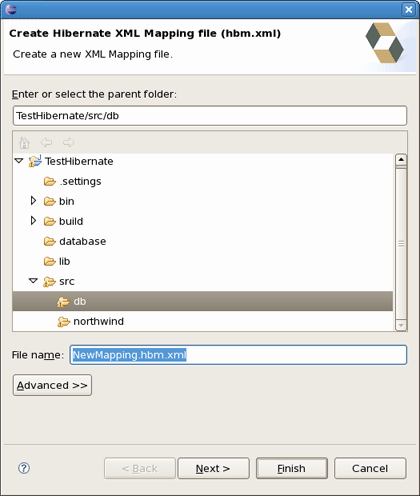The width and height of the screenshot is (420, 496).
Task: Select the build folder label
Action: (x=71, y=221)
